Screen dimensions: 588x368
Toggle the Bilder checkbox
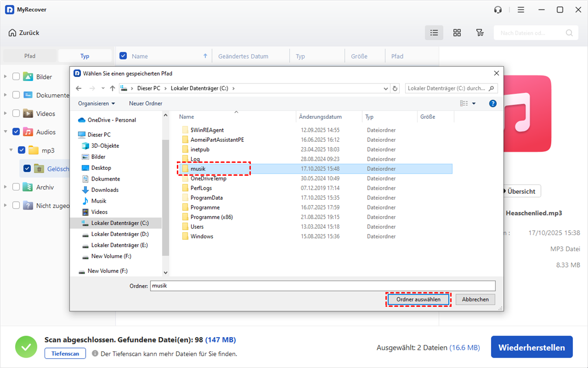tap(16, 77)
